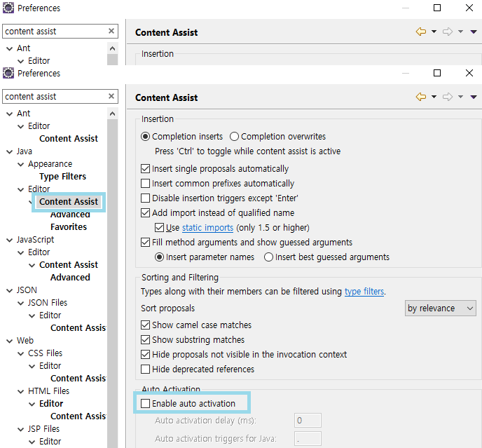Go back using lower yellow arrow icon
Image resolution: width=482 pixels, height=448 pixels.
(421, 97)
